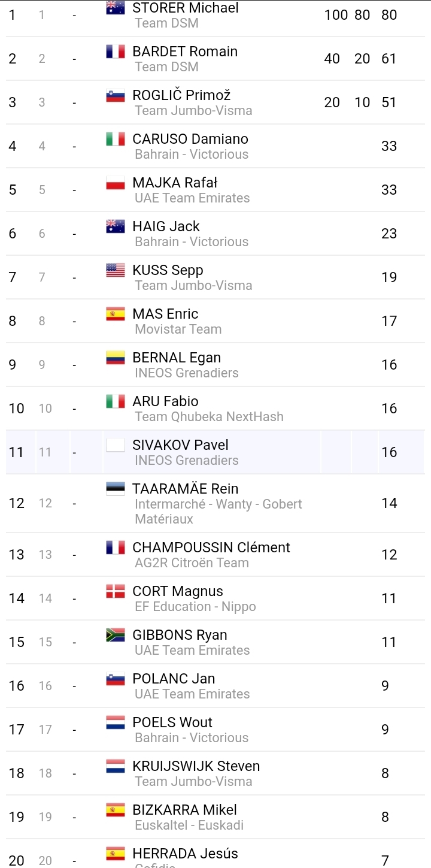Open KRUIJSWIJK Steven's rider page
The width and height of the screenshot is (431, 868).
click(196, 766)
